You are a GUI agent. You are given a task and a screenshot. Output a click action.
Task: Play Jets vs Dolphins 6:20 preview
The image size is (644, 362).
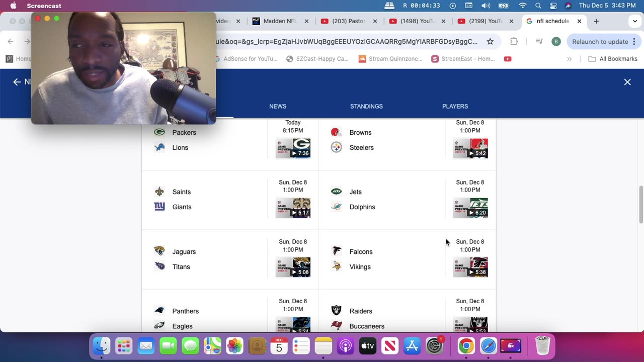pos(470,208)
